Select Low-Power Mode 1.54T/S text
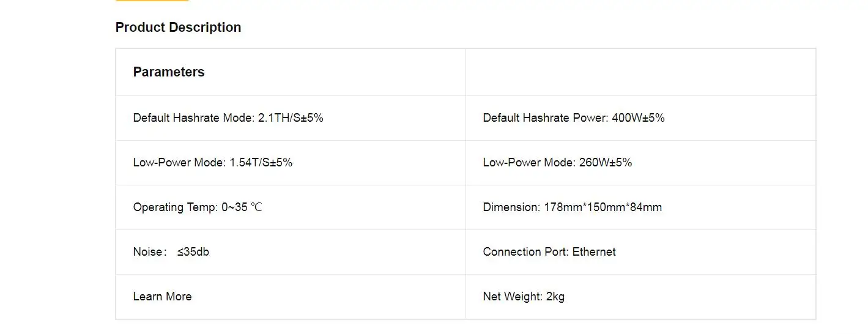This screenshot has height=334, width=868. tap(213, 162)
